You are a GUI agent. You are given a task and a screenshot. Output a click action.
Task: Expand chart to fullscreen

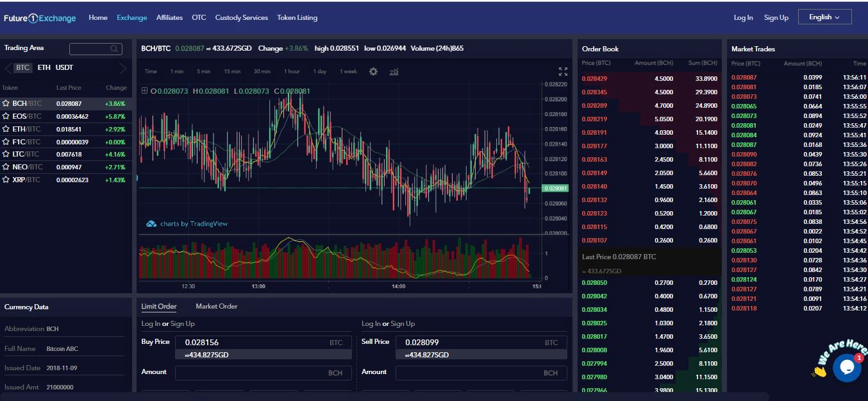(x=563, y=71)
